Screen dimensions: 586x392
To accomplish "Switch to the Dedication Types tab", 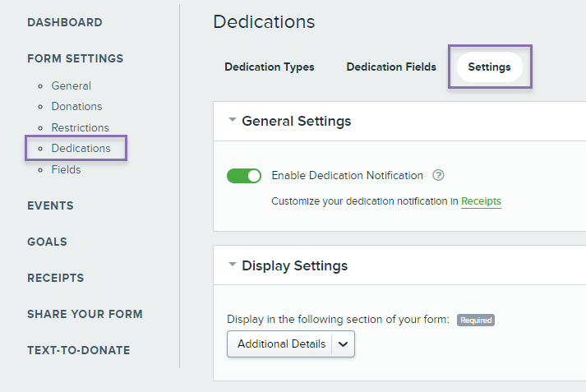I will point(270,67).
